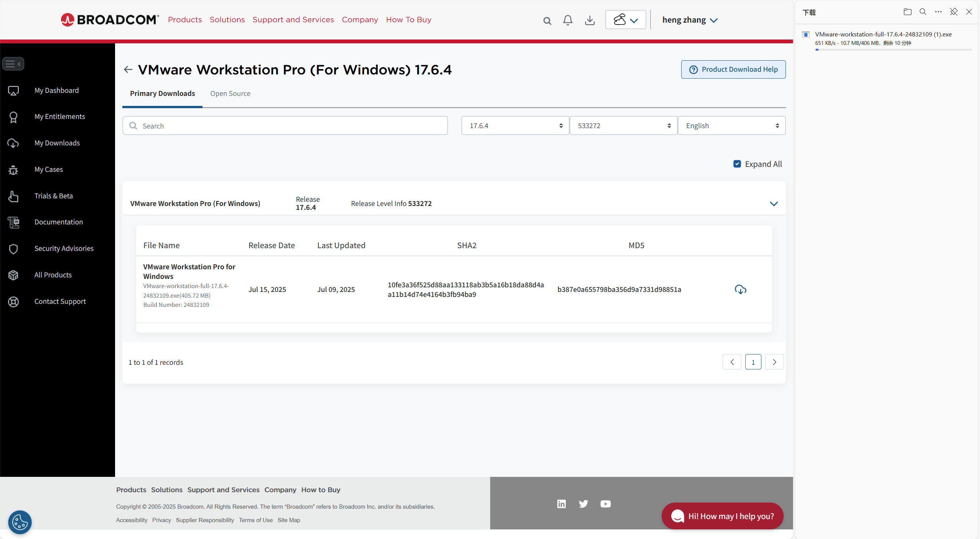Click the Build Number: 24832109 text
This screenshot has width=980, height=539.
[176, 305]
